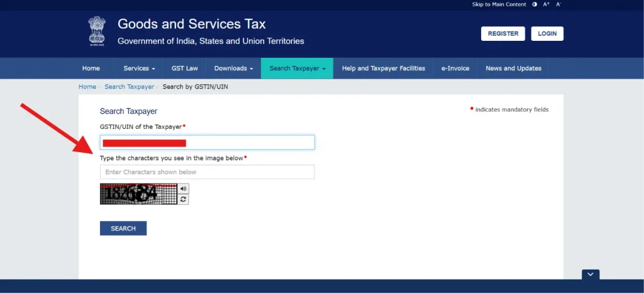Click the LOGIN button
The image size is (644, 293).
pyautogui.click(x=547, y=34)
